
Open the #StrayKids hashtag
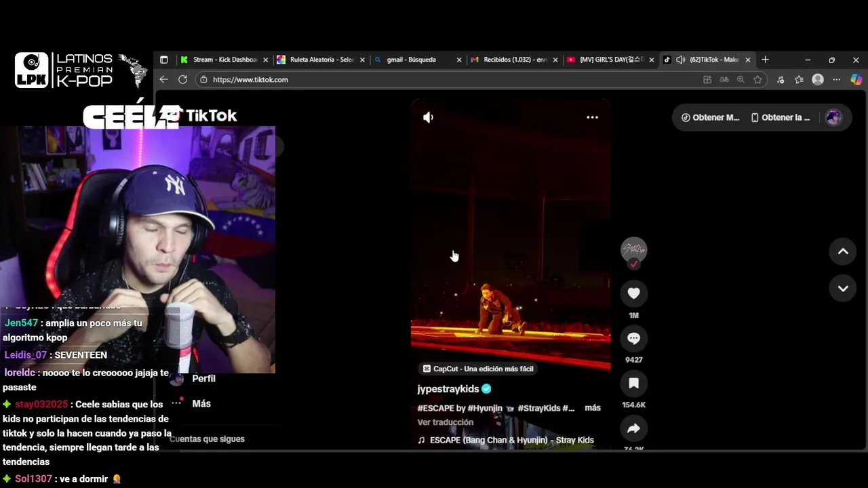(x=538, y=408)
